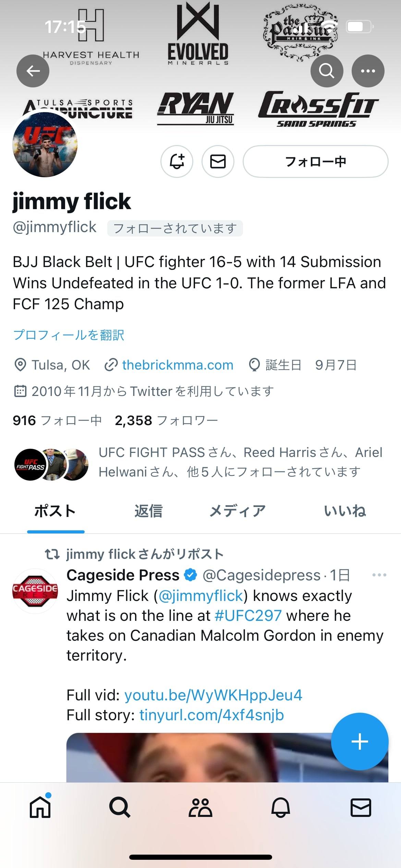View jimmy flick's profile picture

tap(45, 145)
